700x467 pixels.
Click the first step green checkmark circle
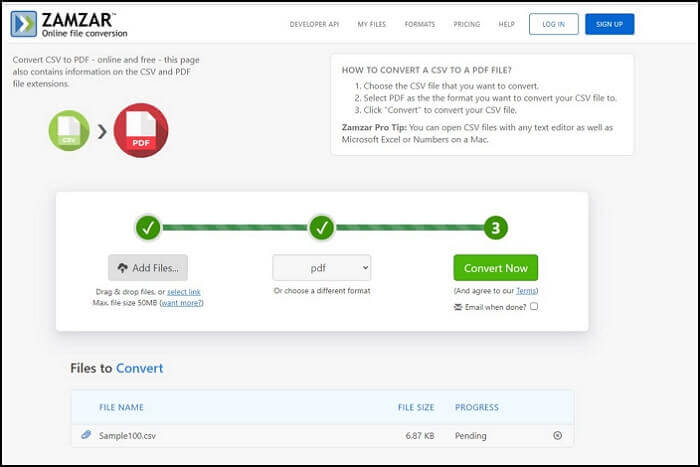pos(148,228)
